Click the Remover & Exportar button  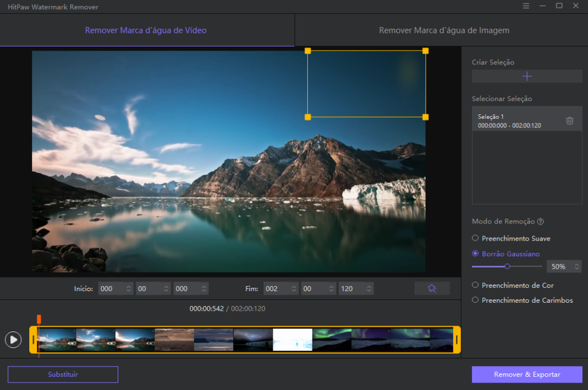tap(527, 374)
